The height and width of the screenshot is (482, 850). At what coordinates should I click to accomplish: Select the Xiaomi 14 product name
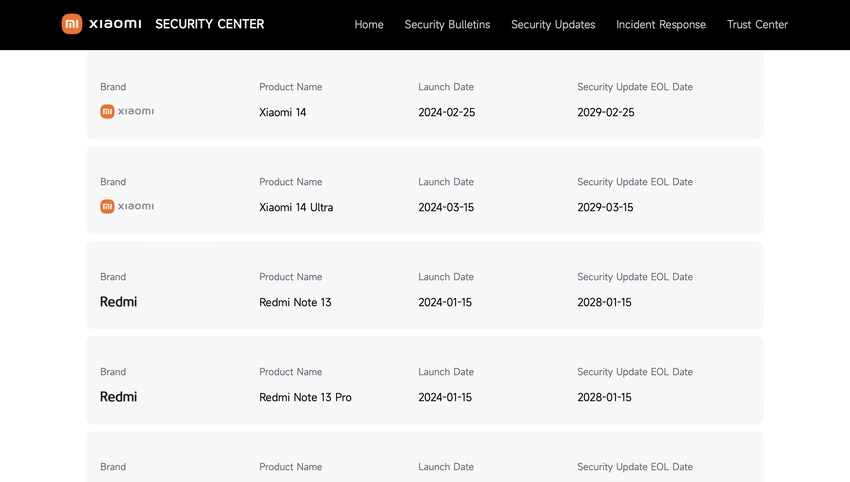coord(283,113)
